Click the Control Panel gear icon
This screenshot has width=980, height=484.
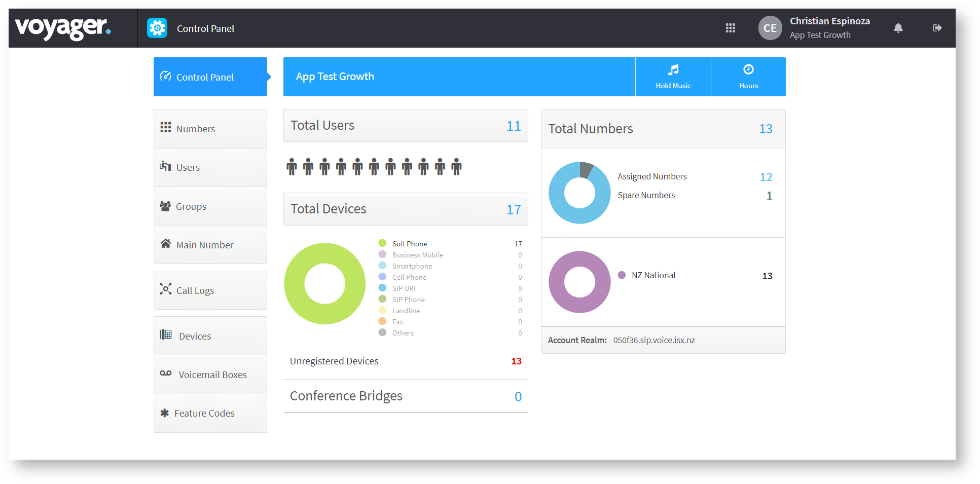coord(157,28)
